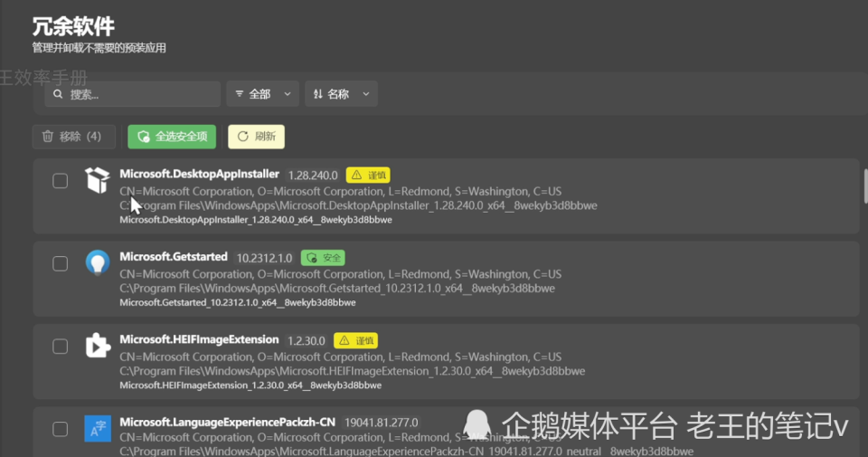
Task: Tick the Microsoft.Getstarted checkbox
Action: [x=61, y=263]
